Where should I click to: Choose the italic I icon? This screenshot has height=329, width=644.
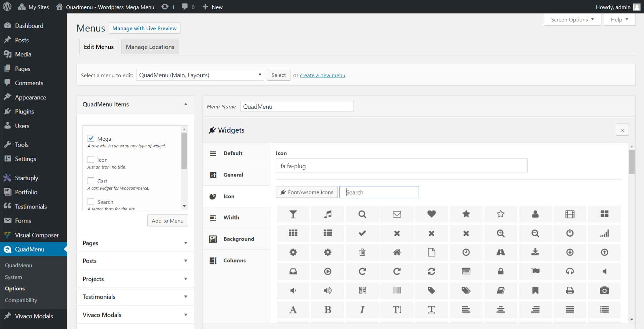362,310
